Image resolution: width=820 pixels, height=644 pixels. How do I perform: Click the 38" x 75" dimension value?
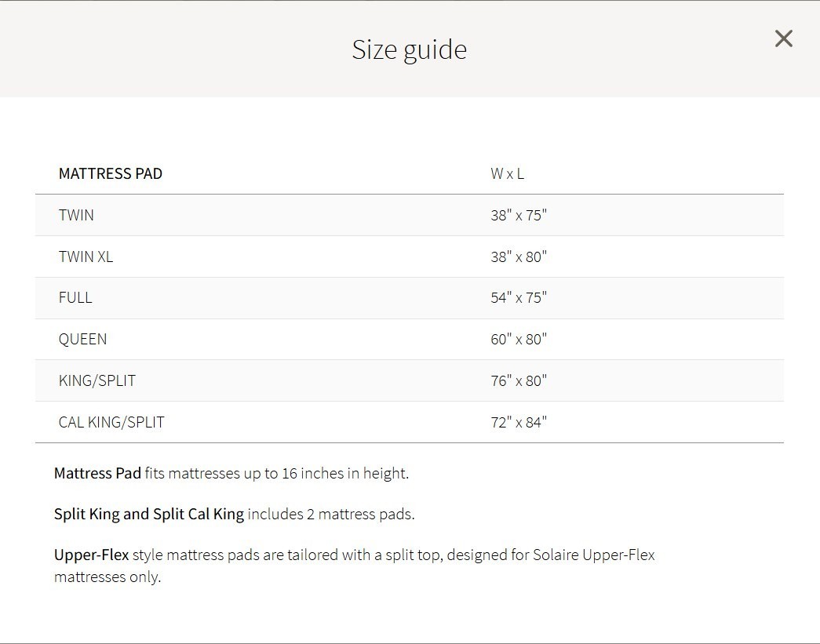(518, 215)
